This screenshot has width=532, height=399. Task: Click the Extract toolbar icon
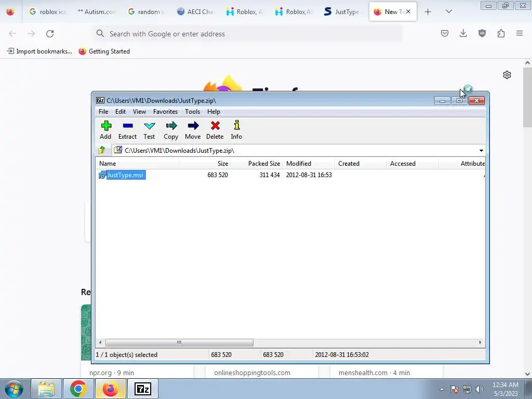pos(128,130)
